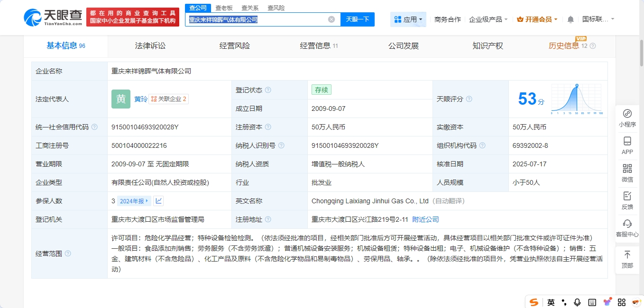This screenshot has width=644, height=308.
Task: Open the 开通会员 dropdown
Action: (537, 19)
